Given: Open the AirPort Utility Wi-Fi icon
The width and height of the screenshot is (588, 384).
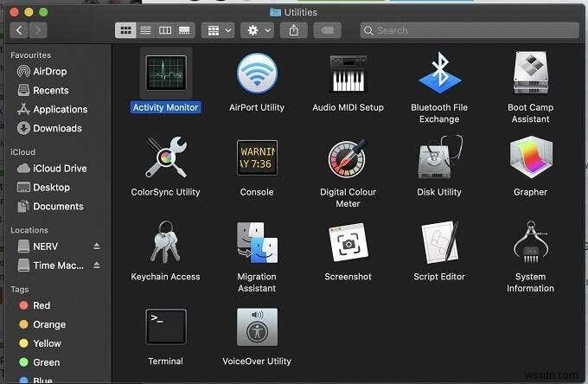Looking at the screenshot, I should click(x=257, y=74).
